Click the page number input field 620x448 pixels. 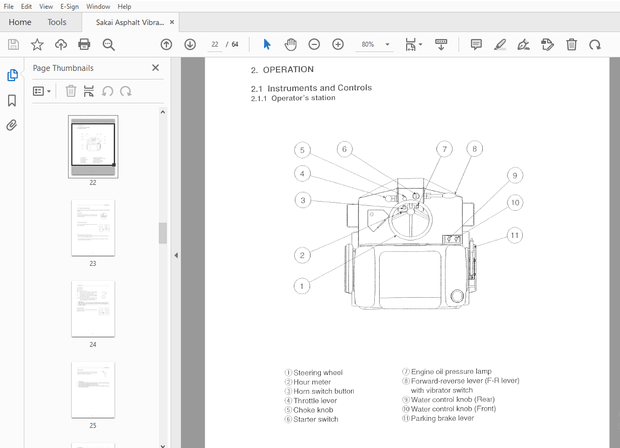coord(215,44)
